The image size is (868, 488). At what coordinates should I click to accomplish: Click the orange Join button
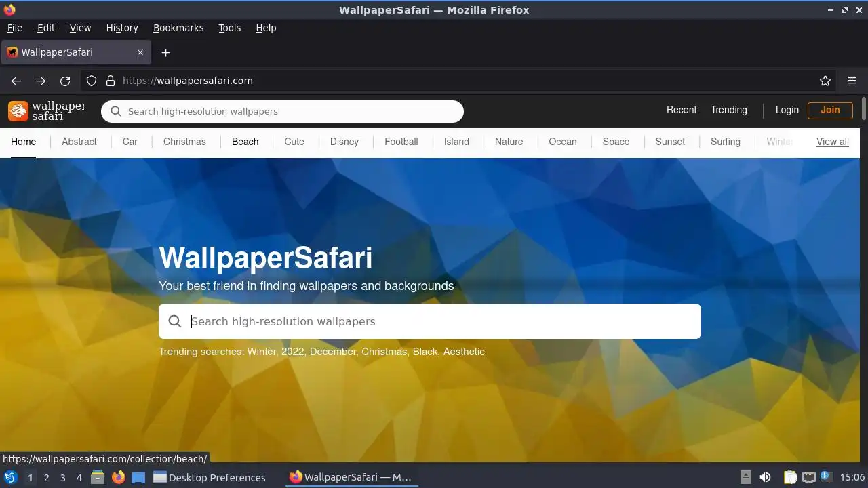830,110
